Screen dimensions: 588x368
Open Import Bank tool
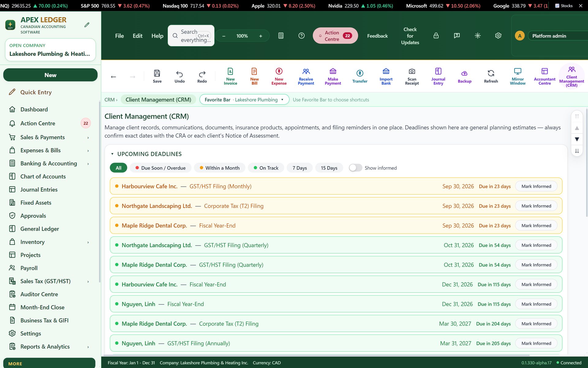(x=386, y=76)
